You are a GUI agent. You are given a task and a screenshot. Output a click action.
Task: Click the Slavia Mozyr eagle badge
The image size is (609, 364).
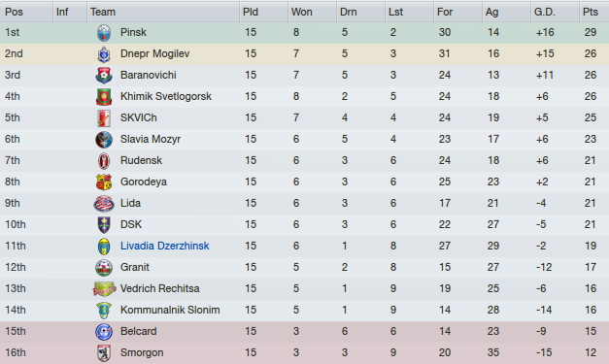point(104,140)
